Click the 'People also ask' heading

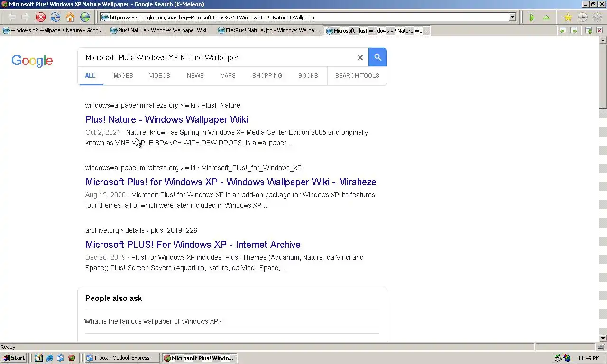pos(114,298)
